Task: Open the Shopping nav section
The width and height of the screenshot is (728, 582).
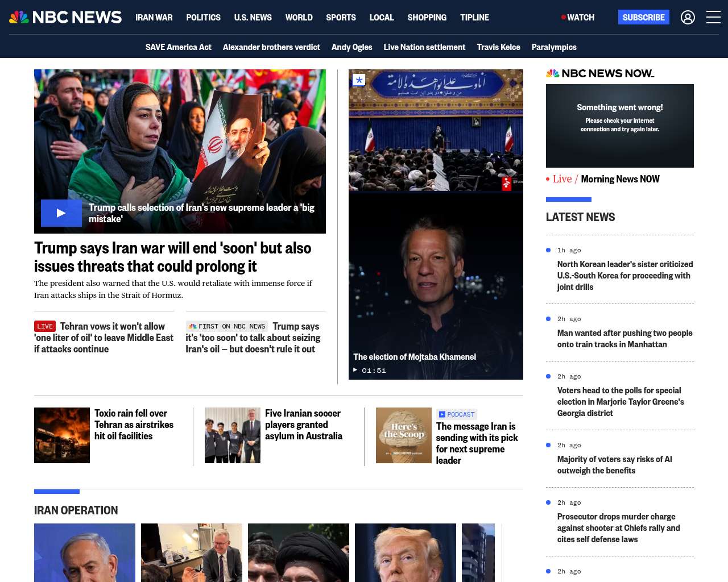Action: pyautogui.click(x=427, y=18)
